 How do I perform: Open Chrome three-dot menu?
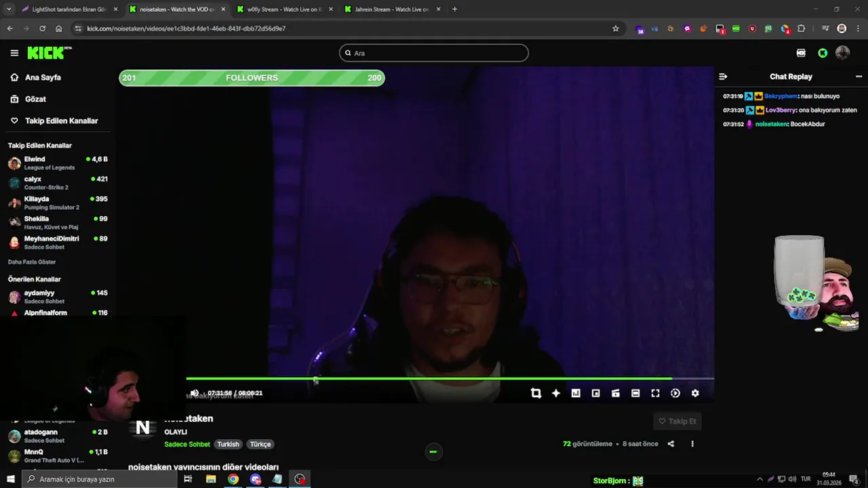coord(857,28)
